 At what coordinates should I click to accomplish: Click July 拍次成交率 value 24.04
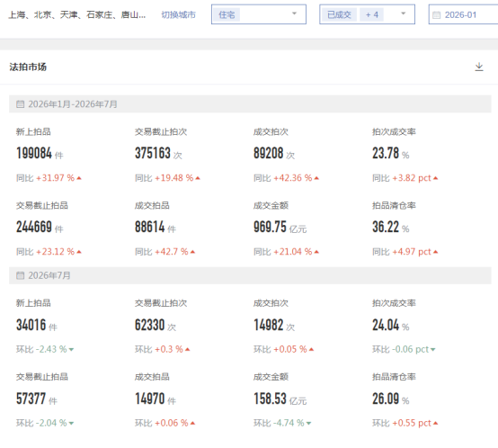(x=386, y=325)
